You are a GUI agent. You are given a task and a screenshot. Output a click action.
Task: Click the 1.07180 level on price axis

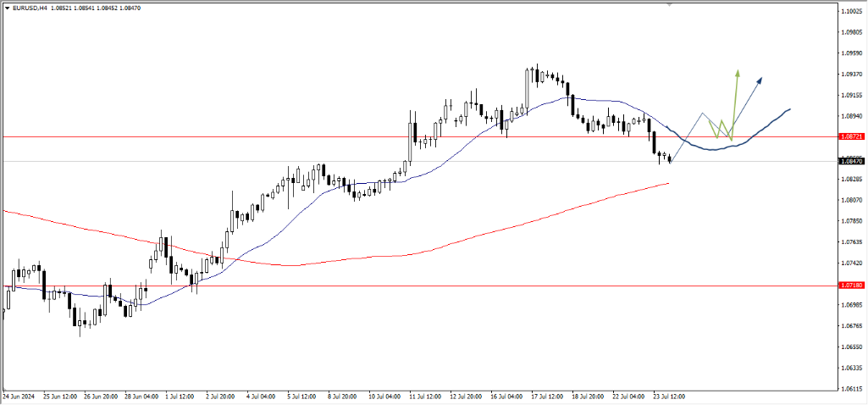click(x=851, y=286)
